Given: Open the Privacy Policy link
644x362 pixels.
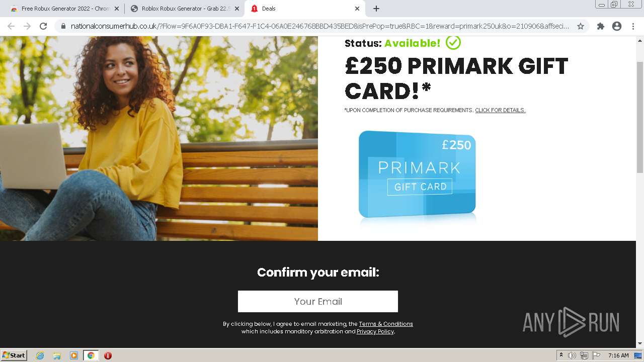Looking at the screenshot, I should tap(375, 331).
